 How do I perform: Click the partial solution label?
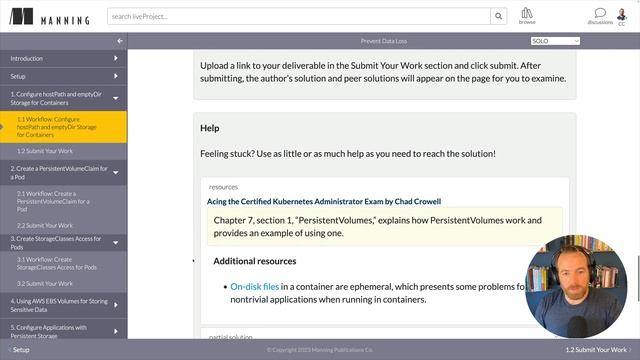[x=231, y=337]
